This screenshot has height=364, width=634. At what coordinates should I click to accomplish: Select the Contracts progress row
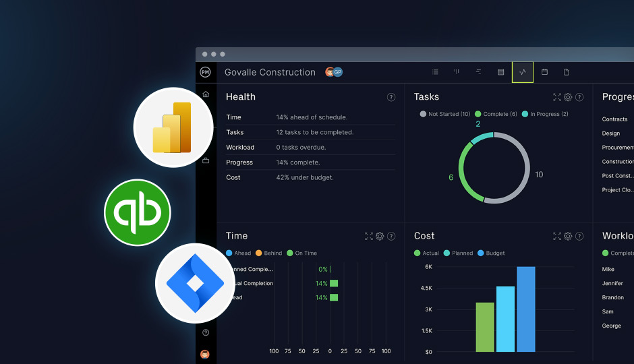[614, 119]
